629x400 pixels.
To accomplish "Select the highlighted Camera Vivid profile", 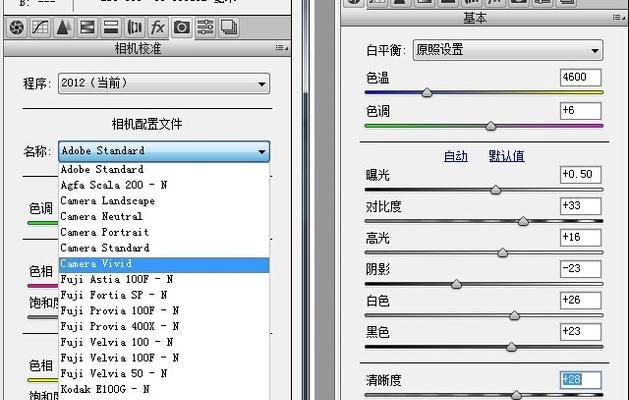I will tap(164, 264).
